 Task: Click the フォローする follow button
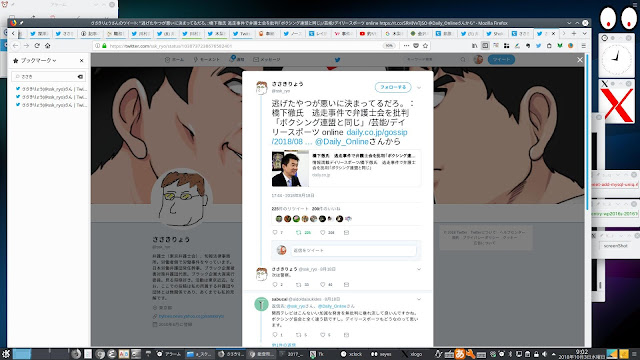[393, 87]
